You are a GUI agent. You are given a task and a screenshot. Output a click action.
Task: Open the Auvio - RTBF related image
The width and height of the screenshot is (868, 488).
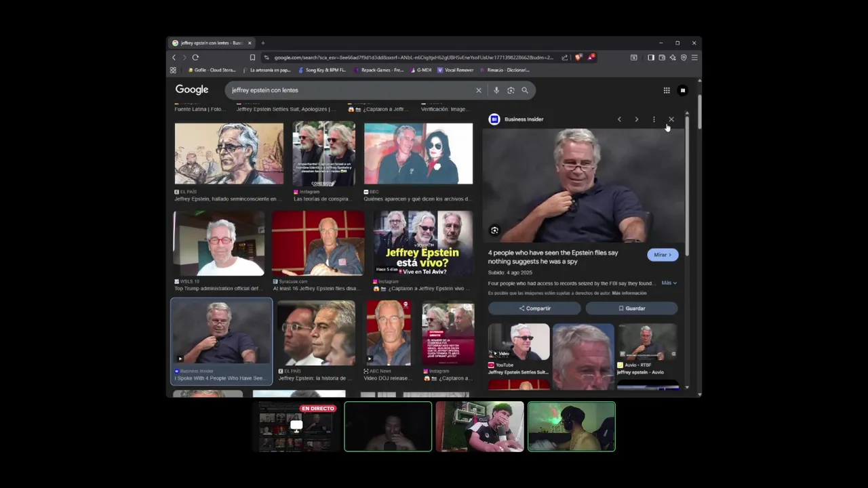click(648, 342)
